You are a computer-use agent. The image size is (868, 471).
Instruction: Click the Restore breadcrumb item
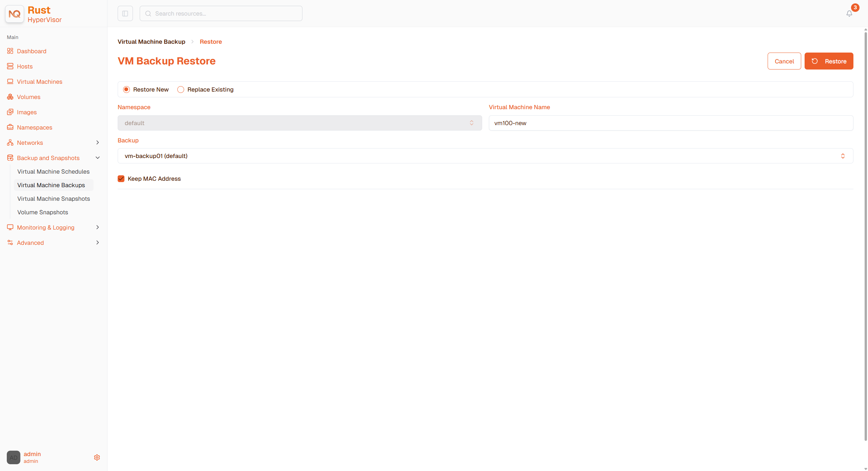click(x=211, y=42)
